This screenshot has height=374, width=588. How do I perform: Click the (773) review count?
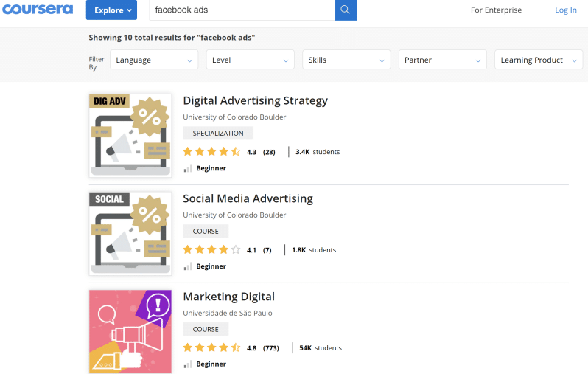(271, 348)
